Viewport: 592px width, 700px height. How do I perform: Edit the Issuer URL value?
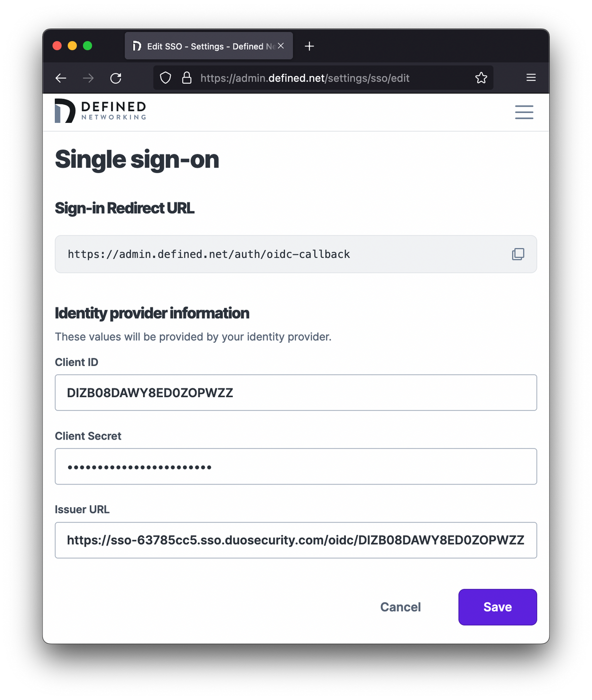(x=296, y=540)
